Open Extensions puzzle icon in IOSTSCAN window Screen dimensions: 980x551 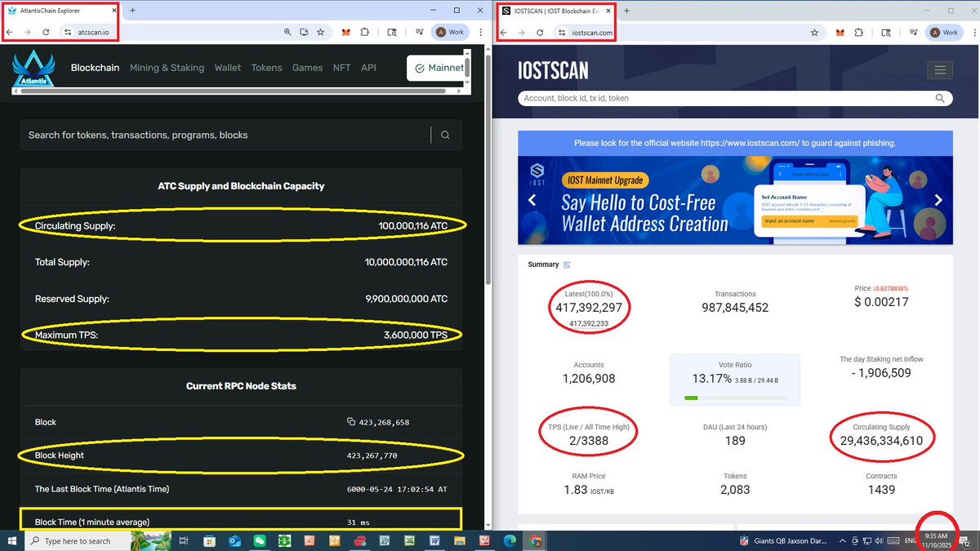tap(858, 33)
